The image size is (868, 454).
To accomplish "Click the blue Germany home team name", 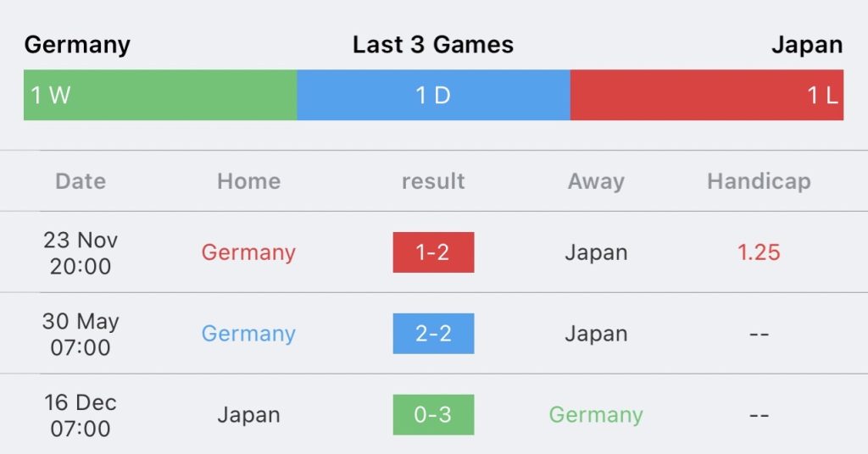I will pyautogui.click(x=248, y=334).
